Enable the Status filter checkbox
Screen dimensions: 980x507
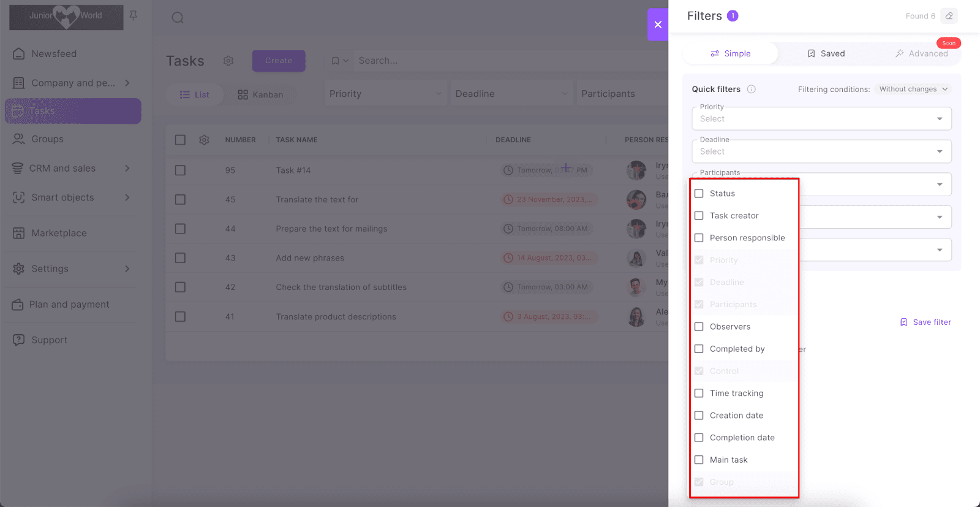699,194
